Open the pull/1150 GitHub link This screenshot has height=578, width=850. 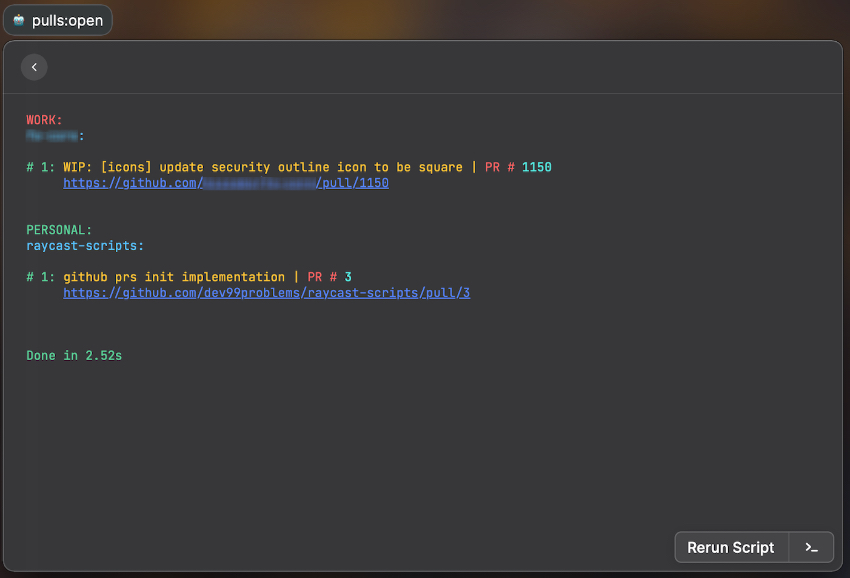point(226,183)
